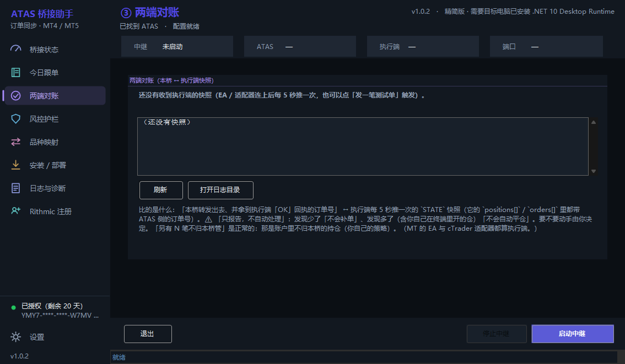This screenshot has height=364, width=625.
Task: Click the ATAS status tile
Action: (300, 47)
